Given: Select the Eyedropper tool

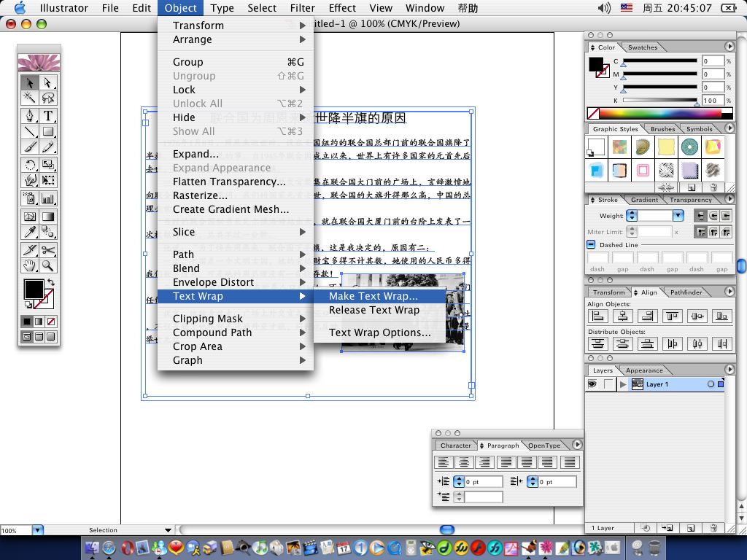Looking at the screenshot, I should (29, 231).
